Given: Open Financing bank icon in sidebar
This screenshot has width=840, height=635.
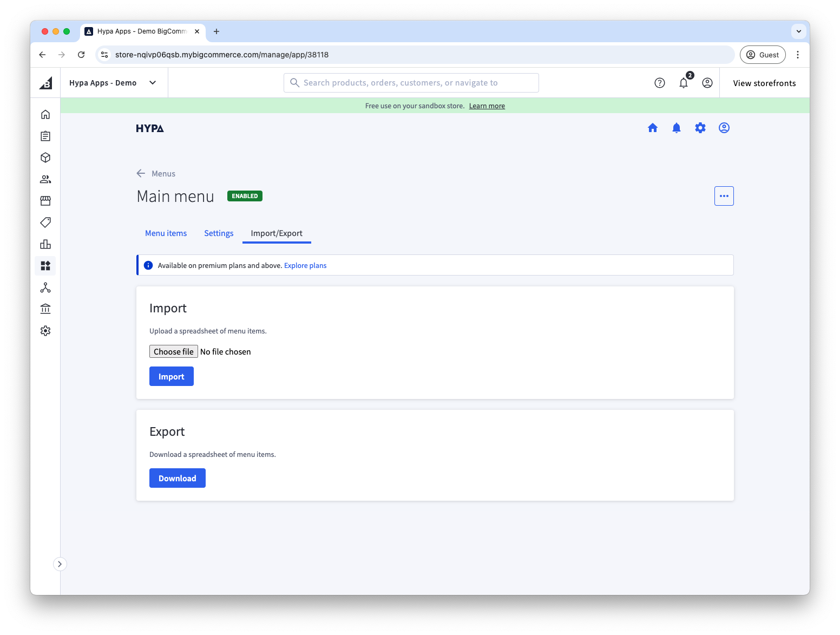Looking at the screenshot, I should pos(45,309).
